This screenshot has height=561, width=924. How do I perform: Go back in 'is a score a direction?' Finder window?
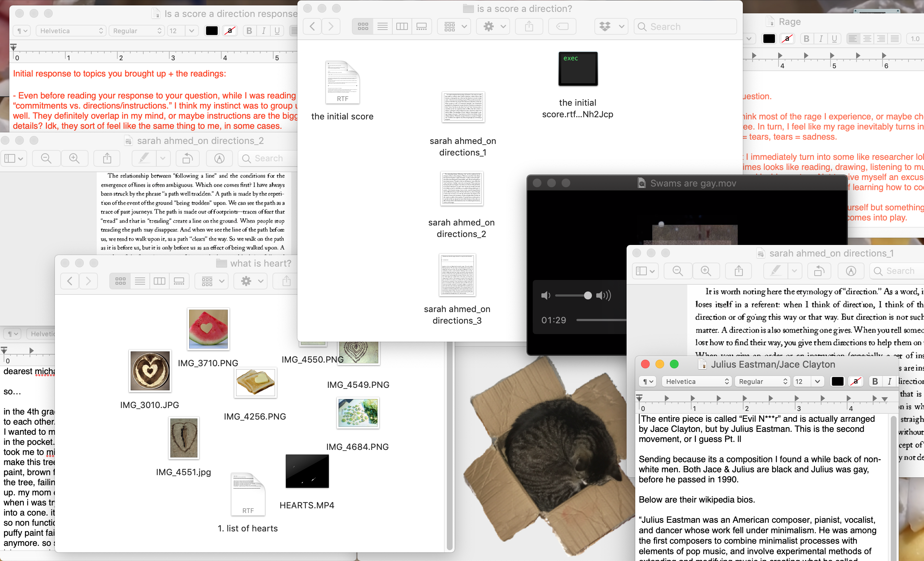pyautogui.click(x=312, y=27)
